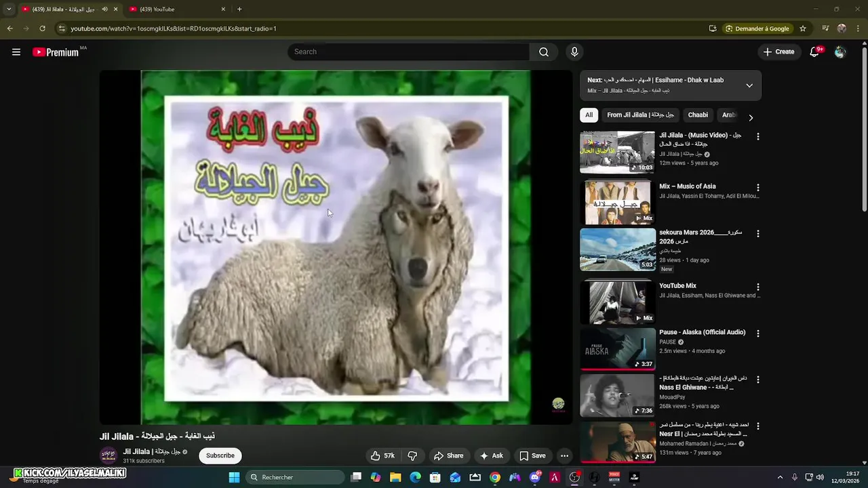Open options menu for Jil Jilala Music Video

pos(758,136)
